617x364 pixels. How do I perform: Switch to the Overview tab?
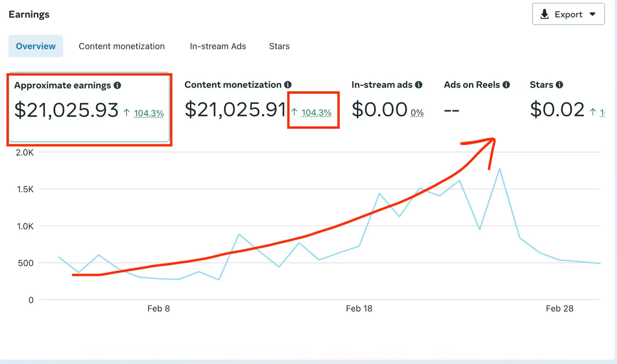click(x=36, y=46)
